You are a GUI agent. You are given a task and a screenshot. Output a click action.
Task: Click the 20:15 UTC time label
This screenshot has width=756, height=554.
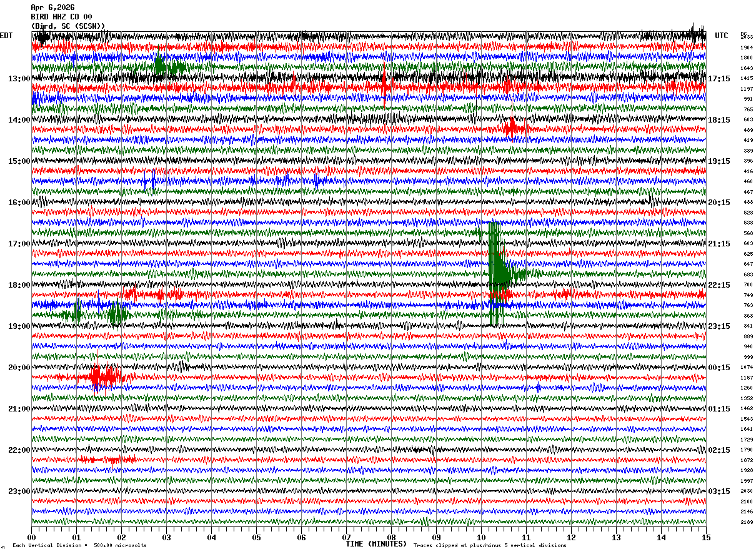719,203
